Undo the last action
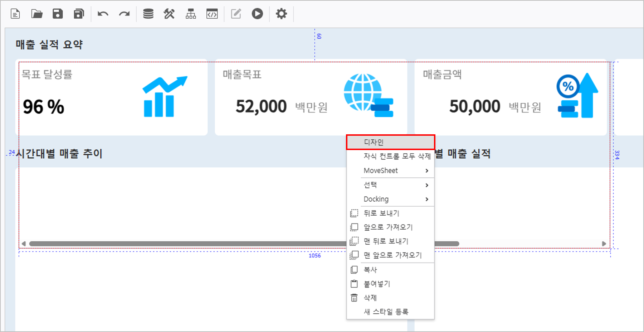This screenshot has width=644, height=332. (x=103, y=14)
